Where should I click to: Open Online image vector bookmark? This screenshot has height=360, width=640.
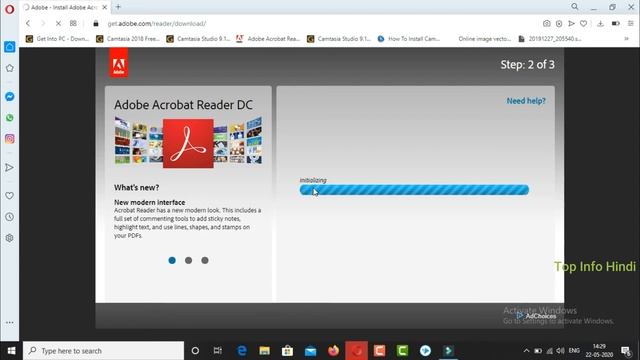[484, 39]
